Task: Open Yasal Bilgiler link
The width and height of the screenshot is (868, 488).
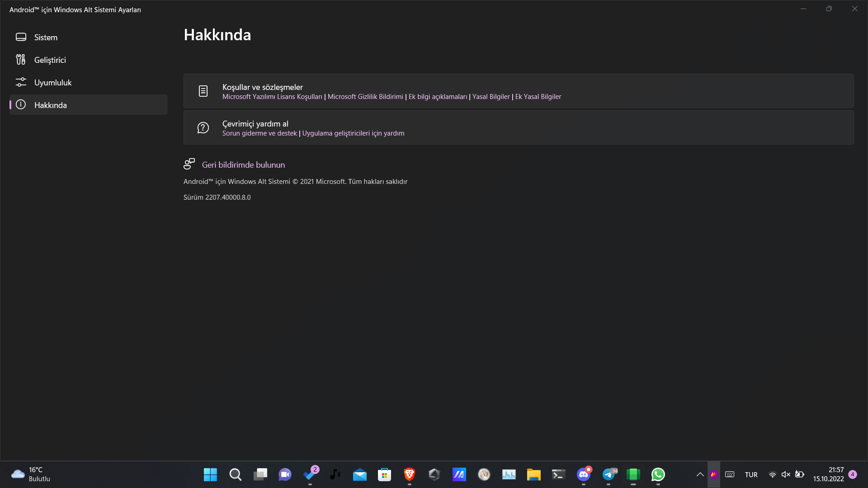Action: (491, 97)
